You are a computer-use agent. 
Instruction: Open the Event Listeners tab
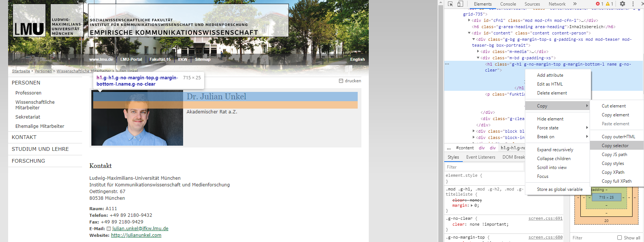pyautogui.click(x=481, y=157)
